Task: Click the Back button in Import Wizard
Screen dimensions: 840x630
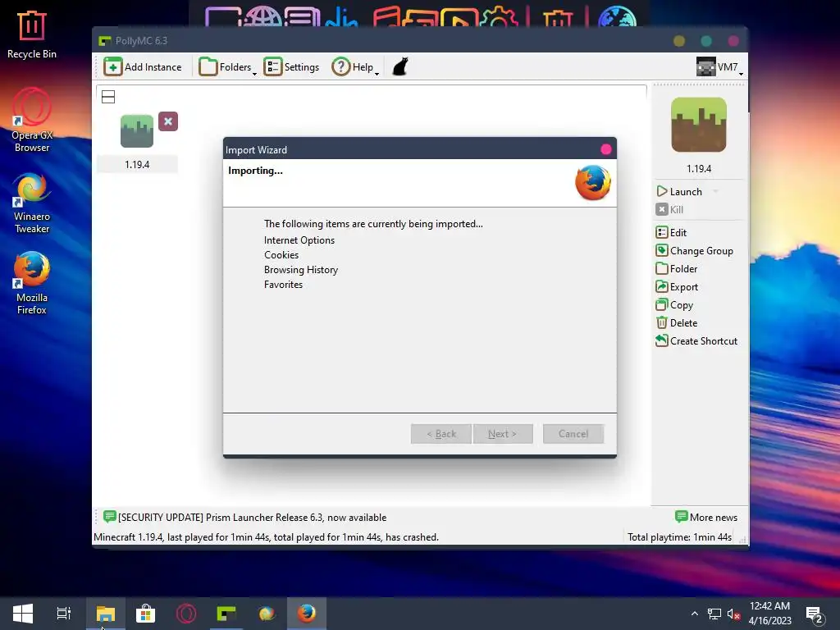Action: tap(441, 434)
